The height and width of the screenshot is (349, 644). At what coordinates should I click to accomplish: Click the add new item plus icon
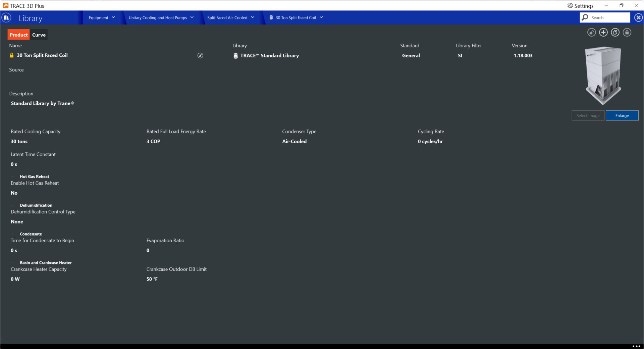pyautogui.click(x=603, y=33)
